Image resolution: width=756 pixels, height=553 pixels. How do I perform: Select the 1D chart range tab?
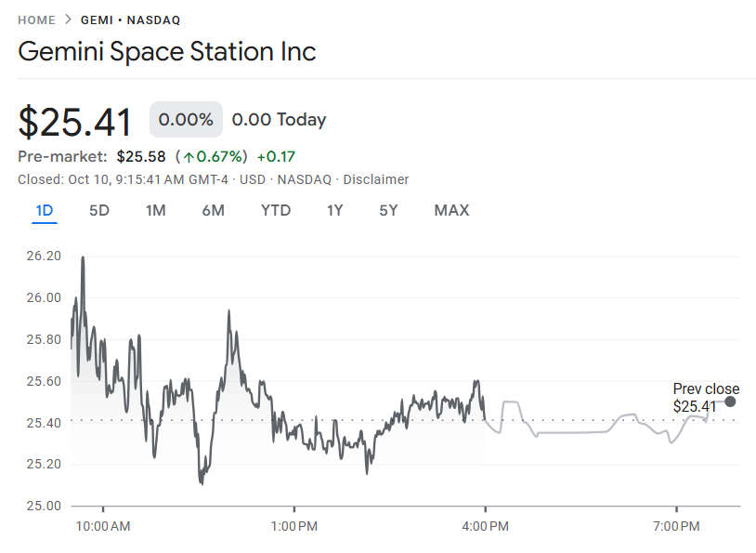(45, 210)
